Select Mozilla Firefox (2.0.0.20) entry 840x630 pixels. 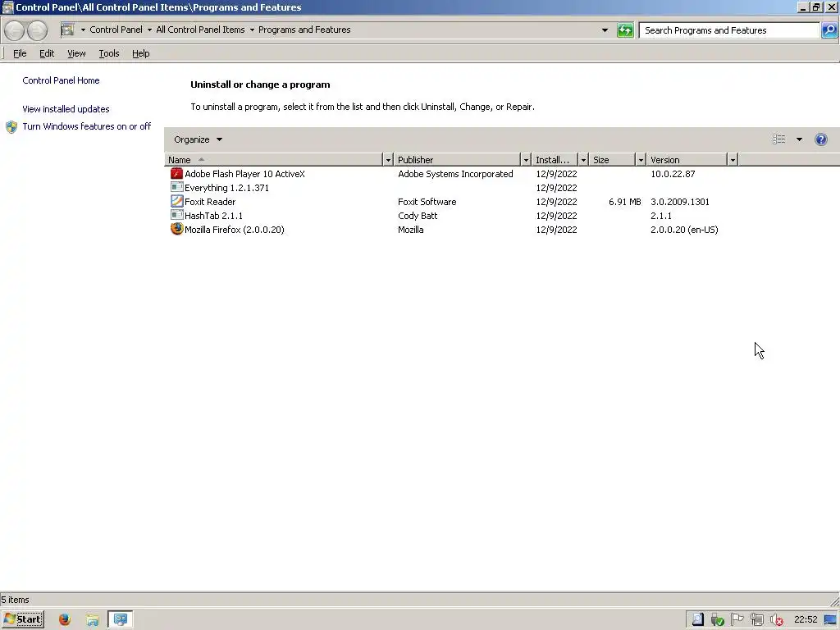(234, 230)
